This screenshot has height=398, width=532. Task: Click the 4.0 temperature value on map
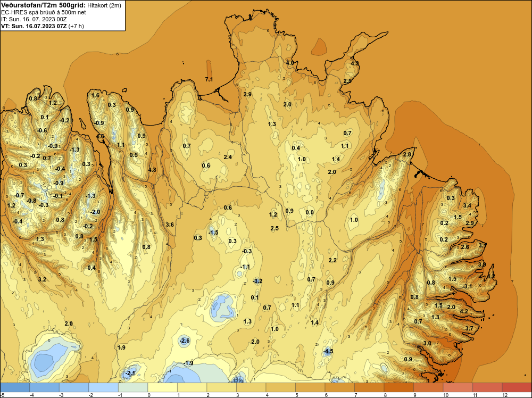pyautogui.click(x=290, y=63)
